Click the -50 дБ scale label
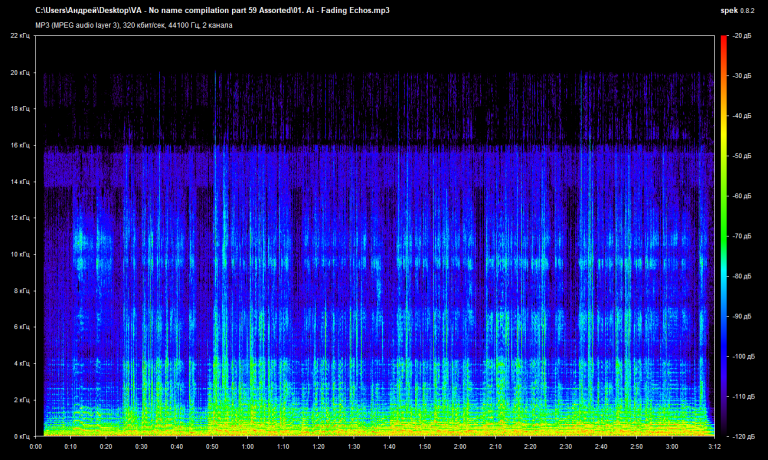This screenshot has width=768, height=460. [x=742, y=156]
